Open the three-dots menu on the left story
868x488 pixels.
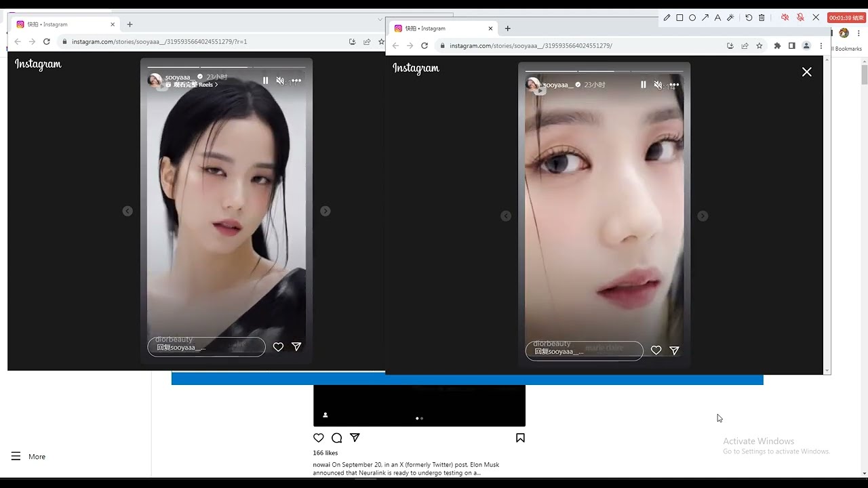(x=296, y=81)
